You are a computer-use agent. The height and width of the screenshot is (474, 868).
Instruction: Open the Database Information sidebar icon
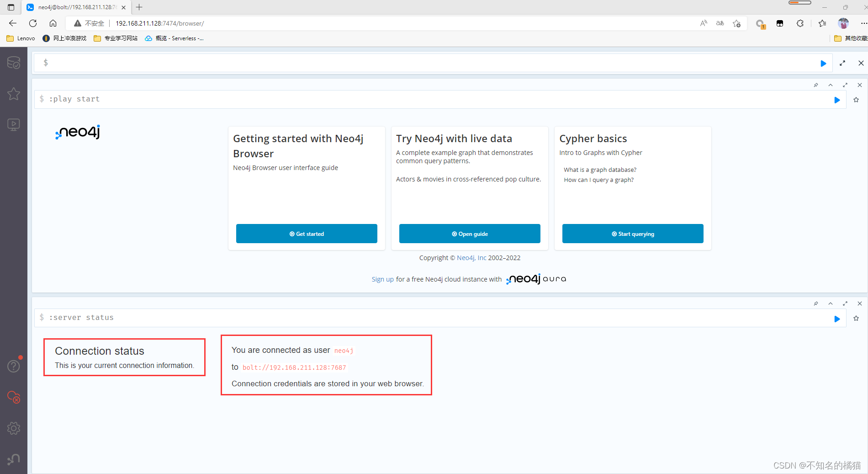[14, 63]
